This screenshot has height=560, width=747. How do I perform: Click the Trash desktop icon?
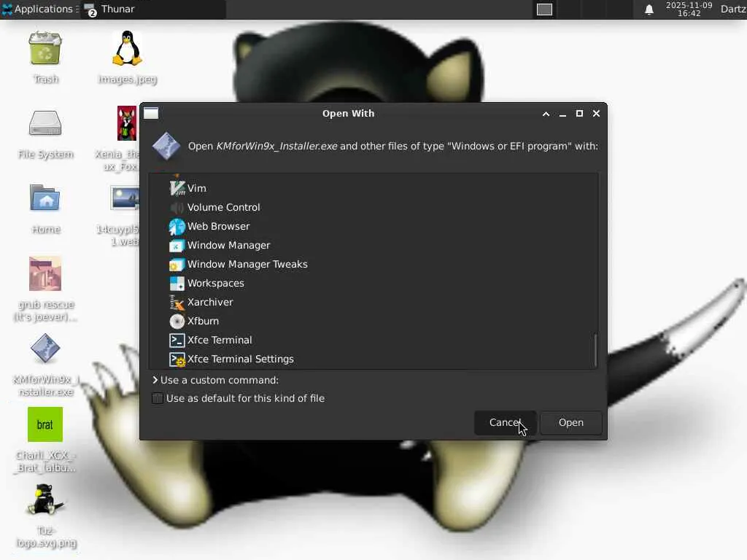point(45,47)
